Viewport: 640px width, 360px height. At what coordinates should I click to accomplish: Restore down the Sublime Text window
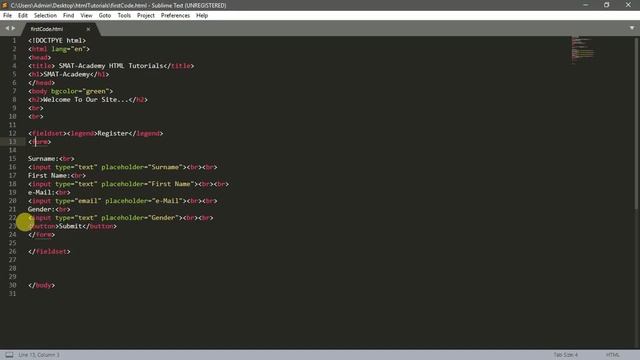click(x=607, y=5)
